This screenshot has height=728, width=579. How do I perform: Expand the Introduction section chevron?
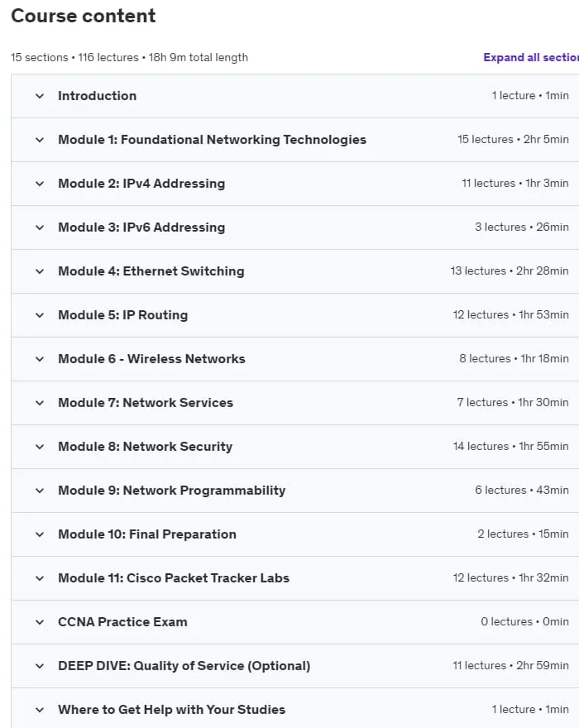[40, 96]
